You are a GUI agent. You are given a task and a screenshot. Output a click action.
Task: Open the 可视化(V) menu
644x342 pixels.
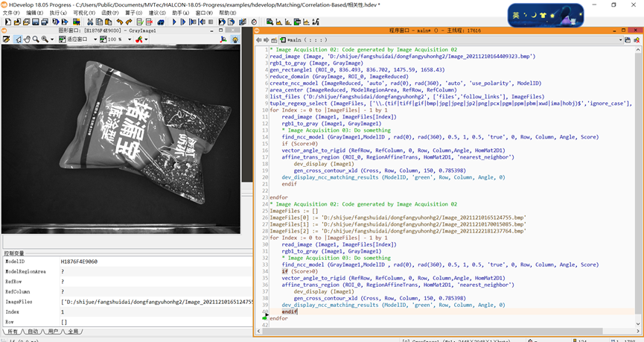click(84, 13)
